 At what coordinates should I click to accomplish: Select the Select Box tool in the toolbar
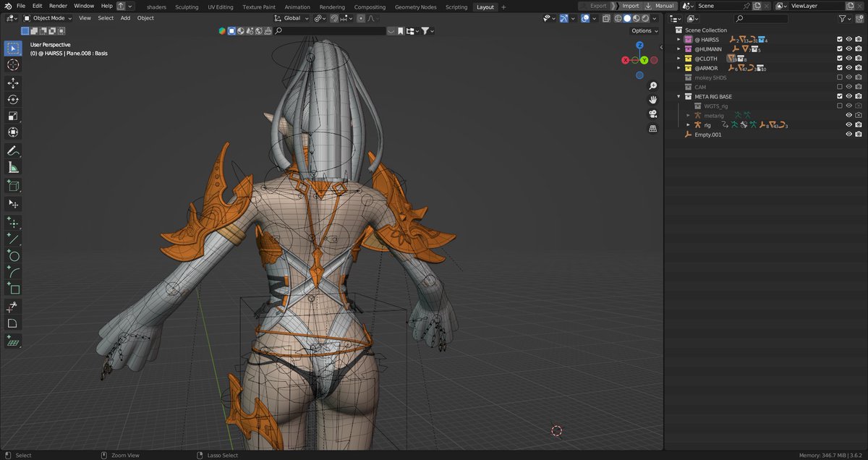(x=13, y=48)
